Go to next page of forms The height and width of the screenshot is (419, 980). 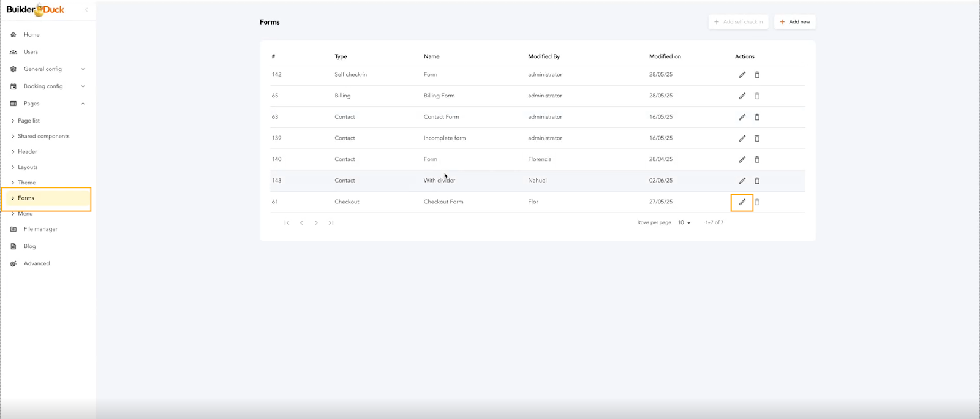(316, 223)
